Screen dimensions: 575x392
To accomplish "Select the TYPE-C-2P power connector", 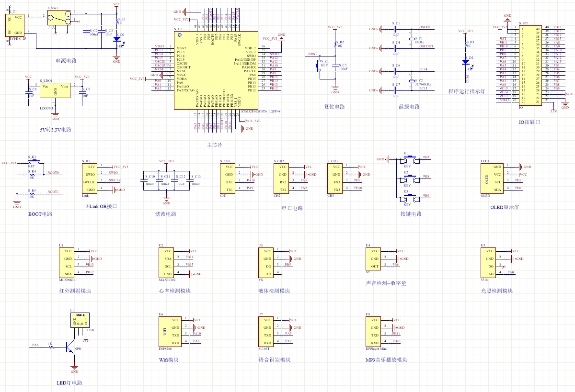I will pyautogui.click(x=15, y=25).
